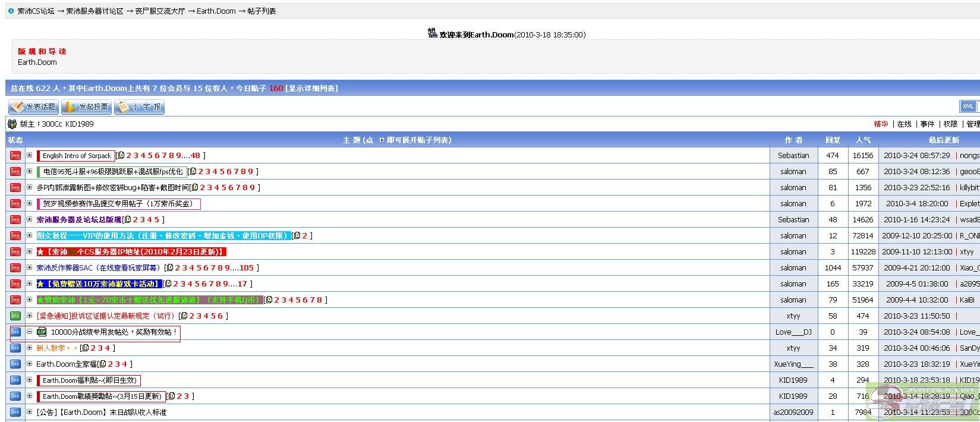Go to 丧尸服交流大厅 in breadcrumb
980x422 pixels.
tap(160, 11)
